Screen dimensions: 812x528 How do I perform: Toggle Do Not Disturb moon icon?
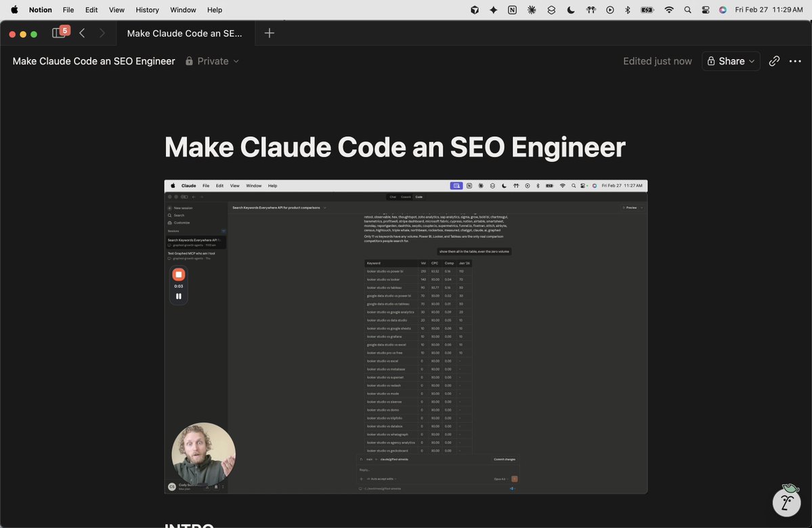tap(570, 9)
